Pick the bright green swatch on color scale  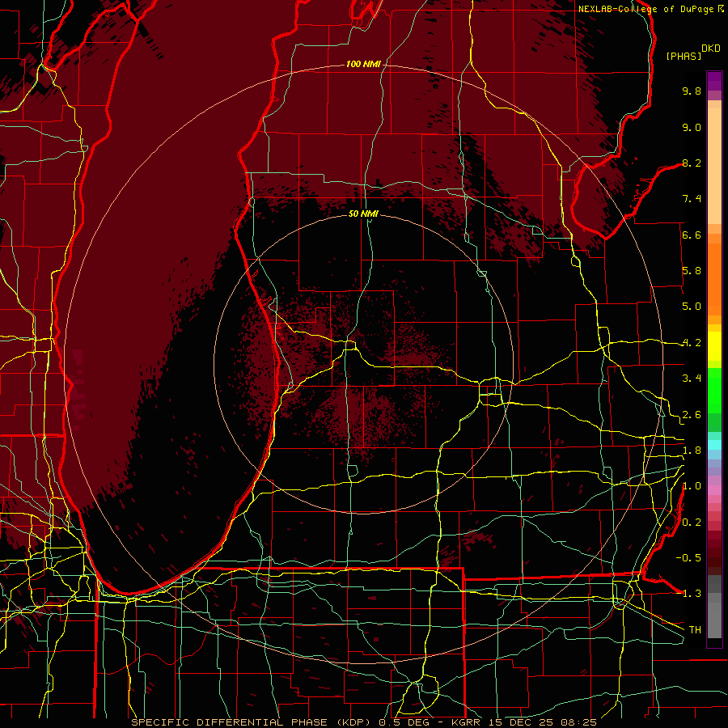(x=714, y=391)
